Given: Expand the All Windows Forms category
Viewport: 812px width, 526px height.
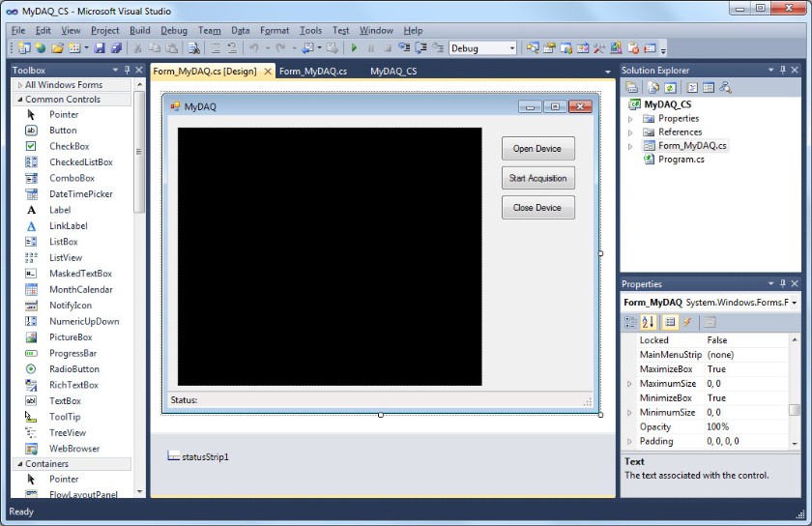Looking at the screenshot, I should (19, 85).
